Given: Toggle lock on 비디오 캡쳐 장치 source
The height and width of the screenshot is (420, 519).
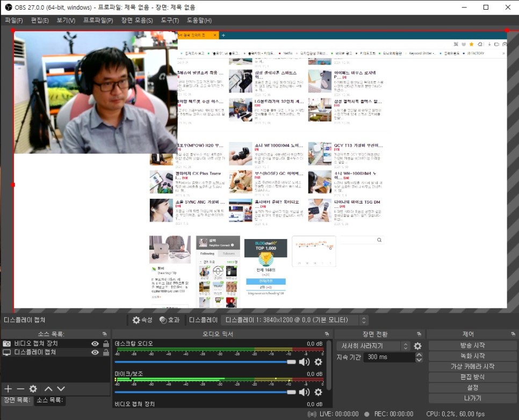Looking at the screenshot, I should click(x=106, y=344).
